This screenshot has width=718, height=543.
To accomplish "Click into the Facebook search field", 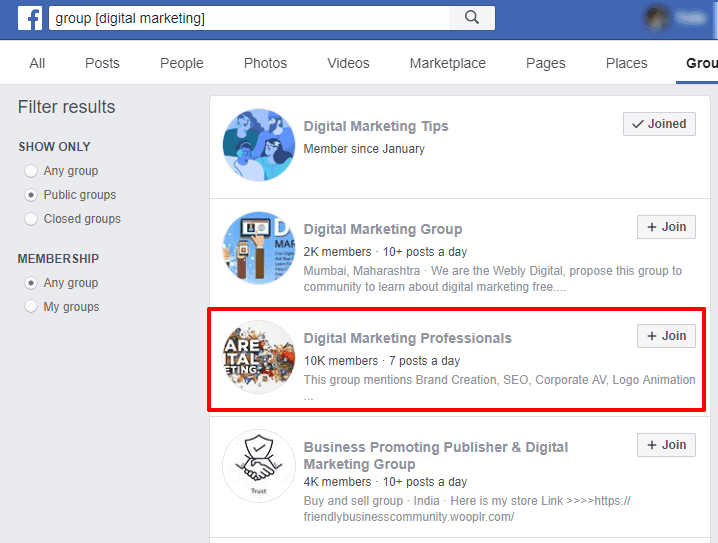I will tap(250, 18).
